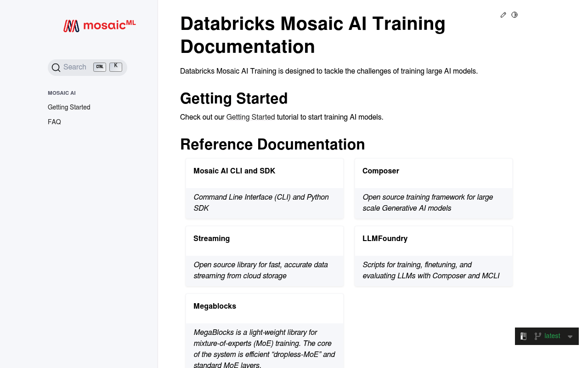Open Getting Started in sidebar
Image resolution: width=588 pixels, height=368 pixels.
(x=69, y=107)
